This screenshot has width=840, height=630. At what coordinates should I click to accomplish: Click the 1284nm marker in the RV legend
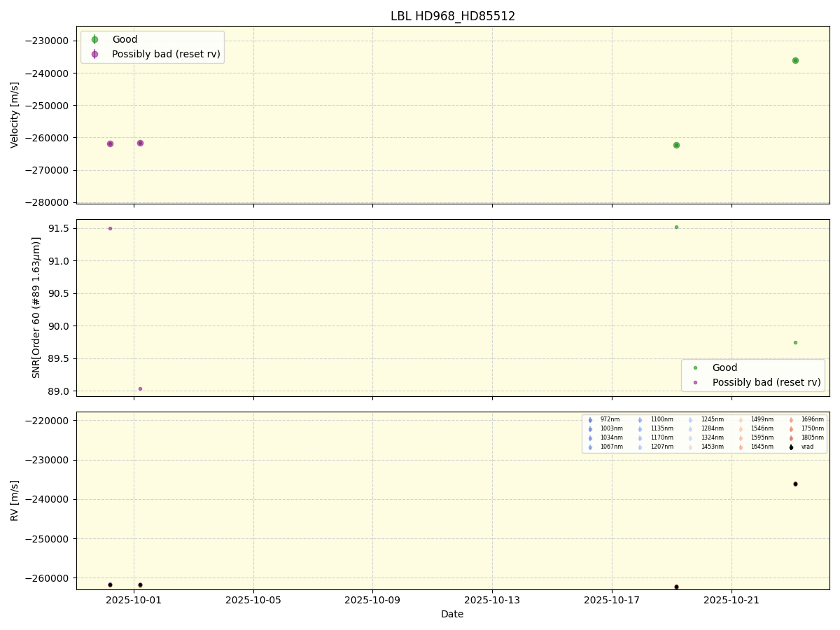point(690,429)
